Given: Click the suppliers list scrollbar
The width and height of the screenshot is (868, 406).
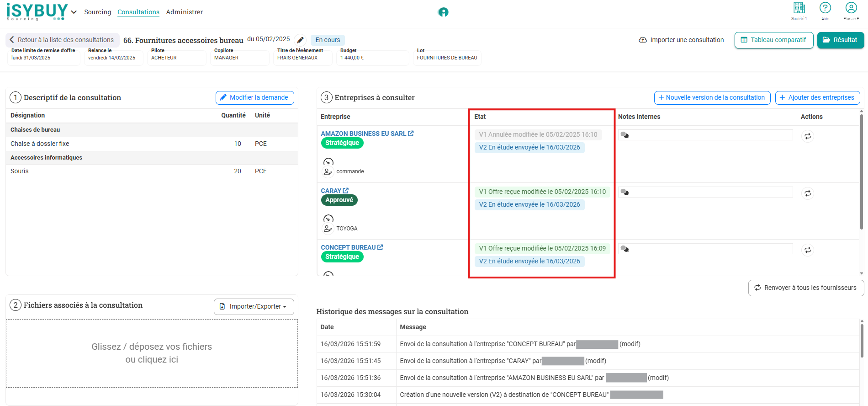Looking at the screenshot, I should (862, 171).
